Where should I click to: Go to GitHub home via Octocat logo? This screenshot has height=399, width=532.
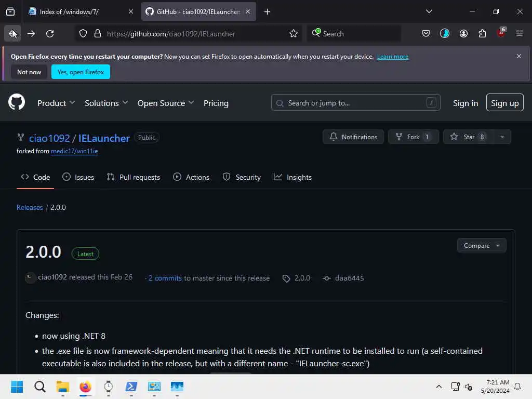17,102
